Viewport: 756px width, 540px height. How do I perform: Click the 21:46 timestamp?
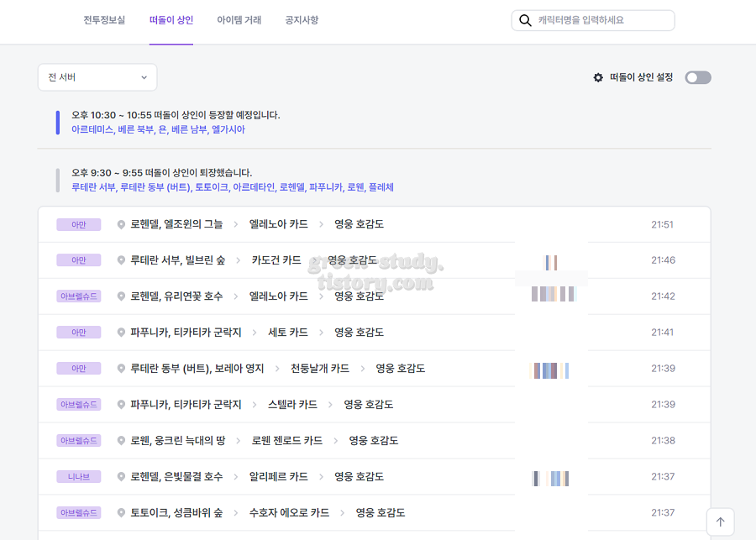coord(663,260)
